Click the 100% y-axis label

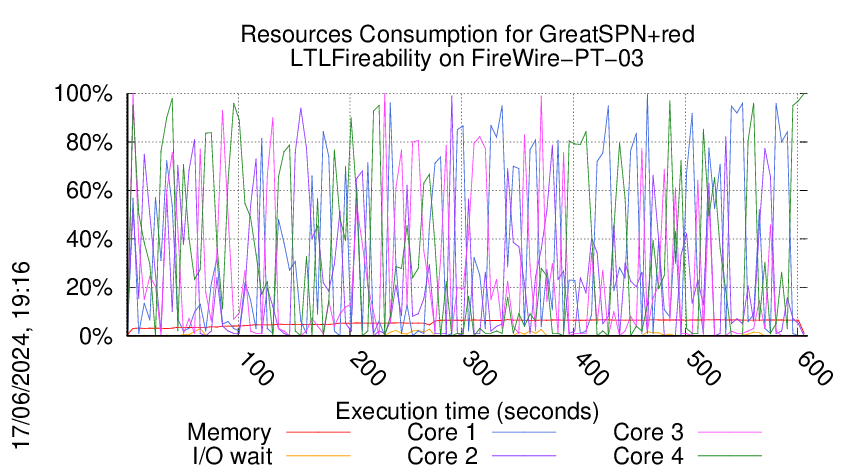pos(83,94)
